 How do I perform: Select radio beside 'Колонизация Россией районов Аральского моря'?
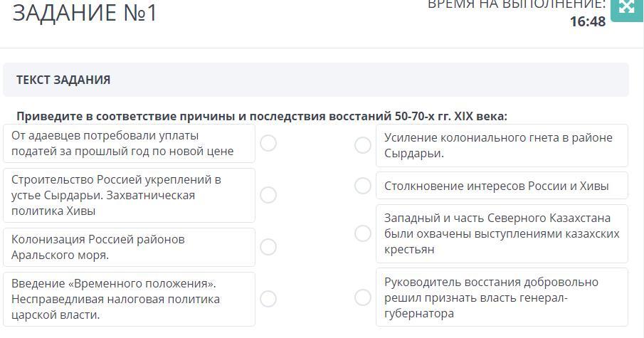(268, 247)
